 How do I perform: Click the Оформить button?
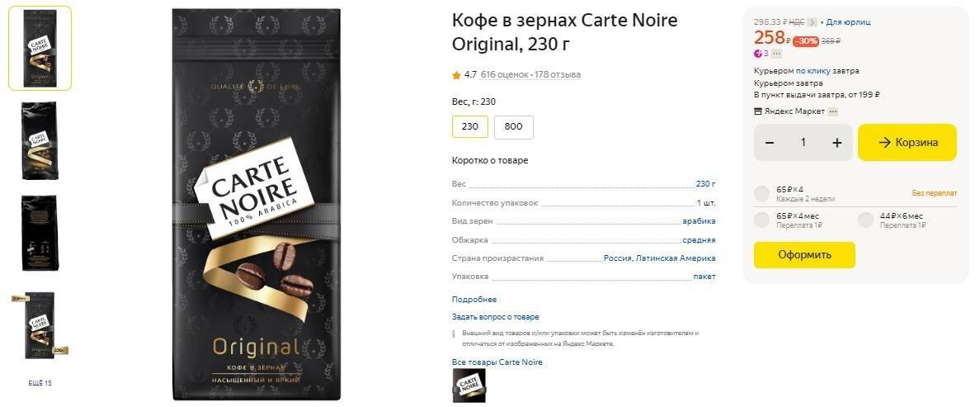pos(804,254)
